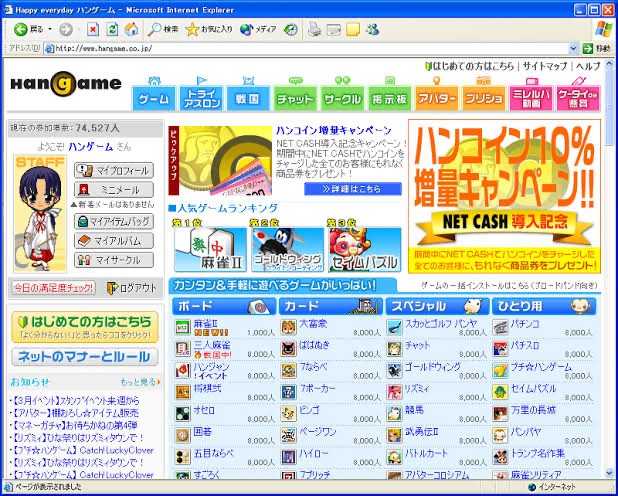Go to the Home page icon

pos(131,29)
